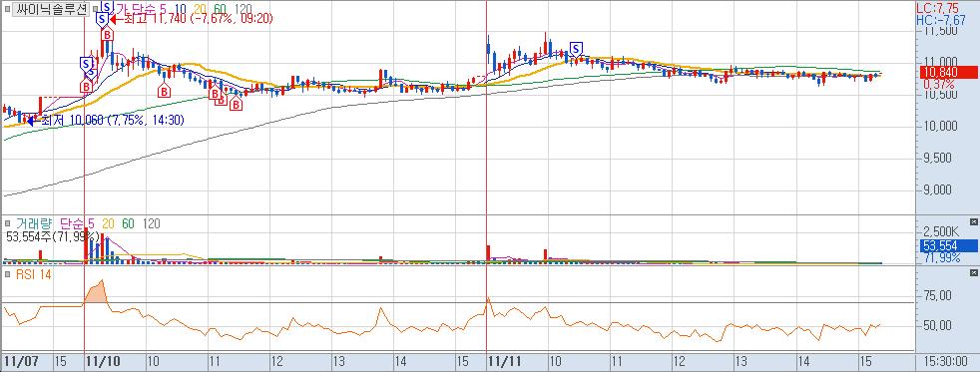Click the RSI 14 indicator label
Screen dimensions: 980x372
[x=33, y=273]
